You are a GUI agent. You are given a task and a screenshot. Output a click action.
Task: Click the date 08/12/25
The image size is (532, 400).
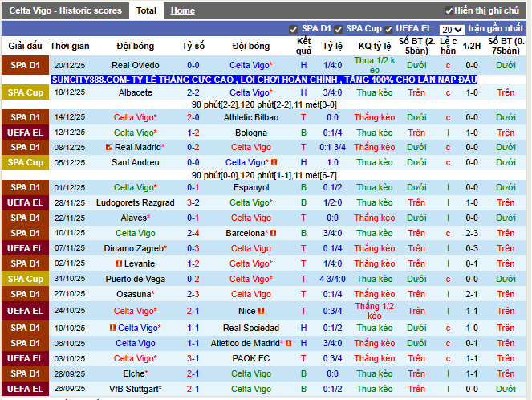(x=70, y=147)
